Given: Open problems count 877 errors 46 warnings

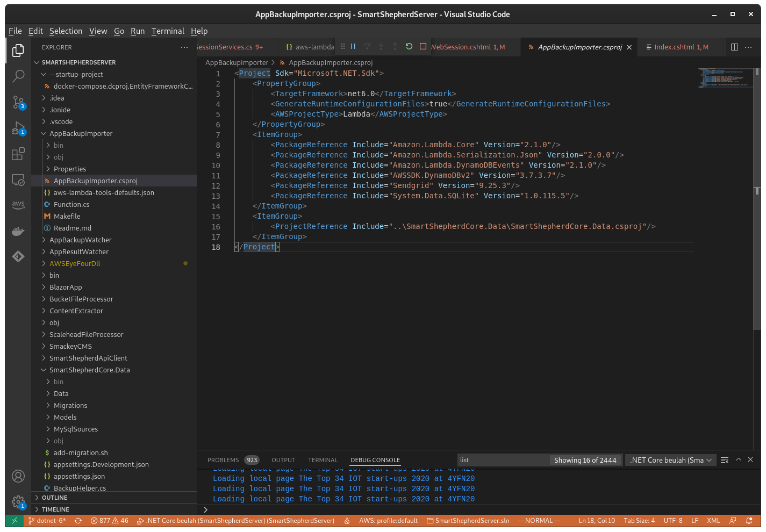Looking at the screenshot, I should [109, 521].
